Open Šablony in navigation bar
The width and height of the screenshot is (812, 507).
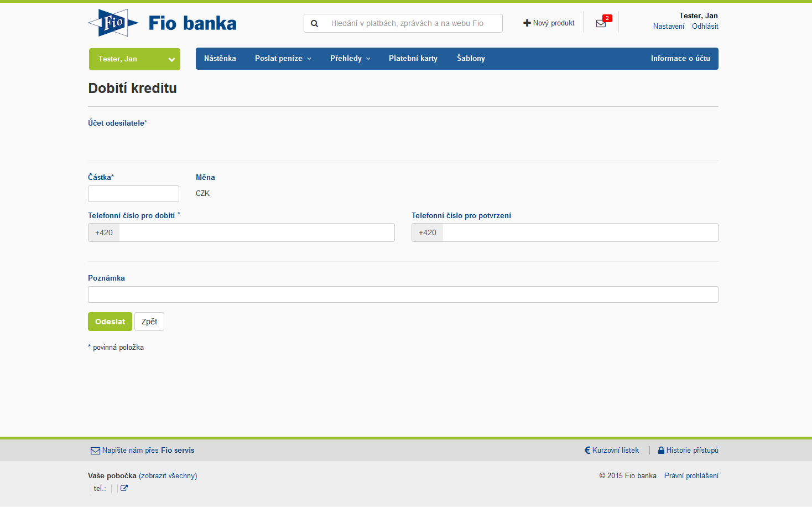point(471,58)
